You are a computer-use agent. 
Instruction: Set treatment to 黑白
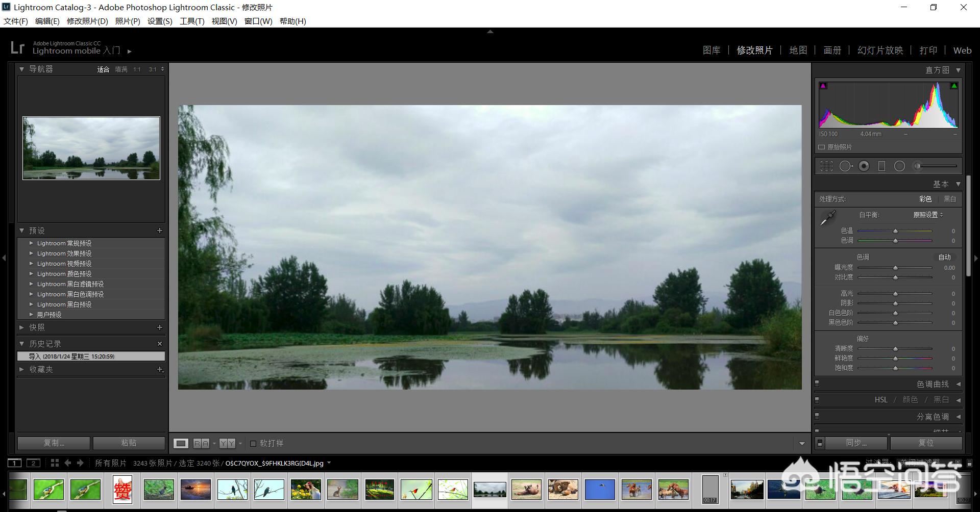(950, 199)
